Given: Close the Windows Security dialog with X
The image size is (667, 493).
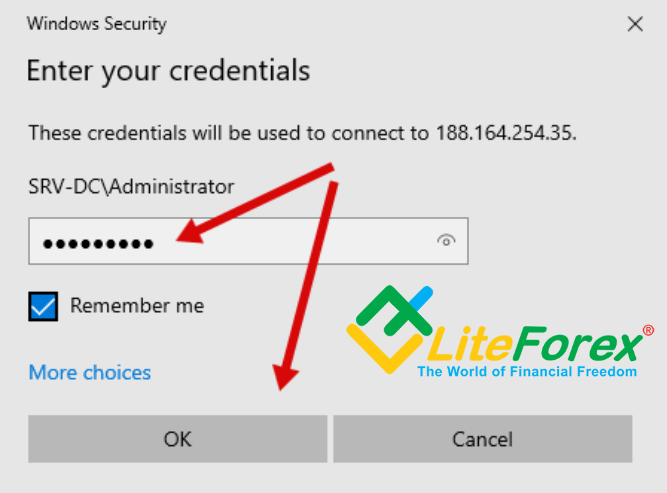Looking at the screenshot, I should click(635, 24).
